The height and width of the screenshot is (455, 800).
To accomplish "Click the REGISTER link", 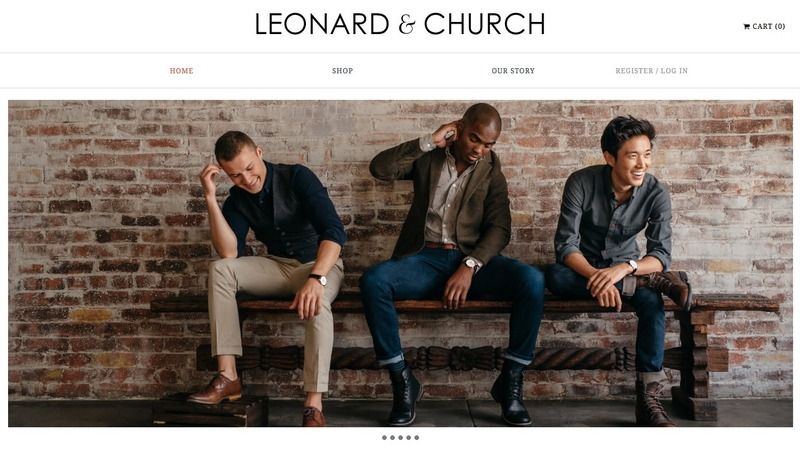I will pyautogui.click(x=634, y=71).
